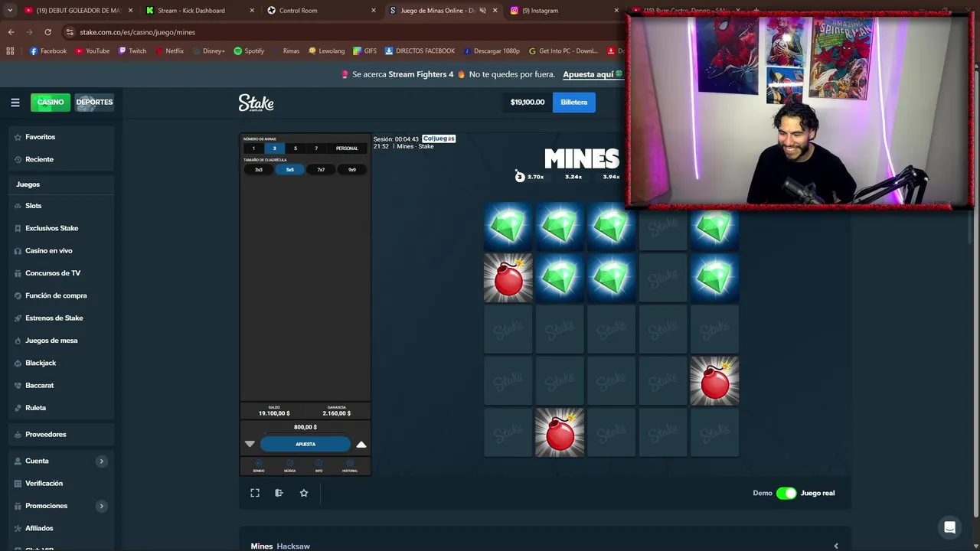Open Exclusivos Stake
This screenshot has width=980, height=551.
51,228
